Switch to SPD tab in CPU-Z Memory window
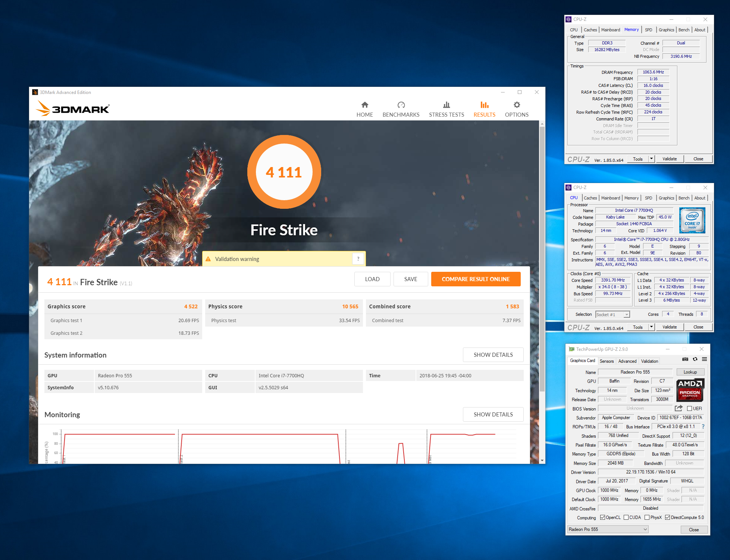Viewport: 730px width, 560px height. tap(649, 30)
